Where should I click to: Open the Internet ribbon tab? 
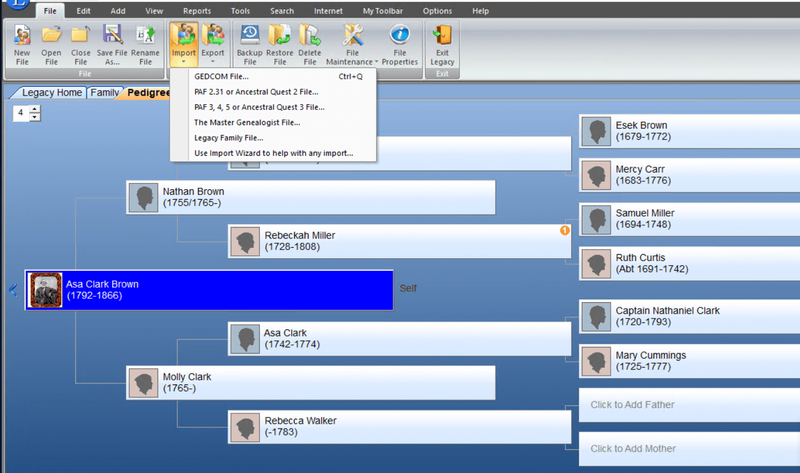[x=328, y=11]
